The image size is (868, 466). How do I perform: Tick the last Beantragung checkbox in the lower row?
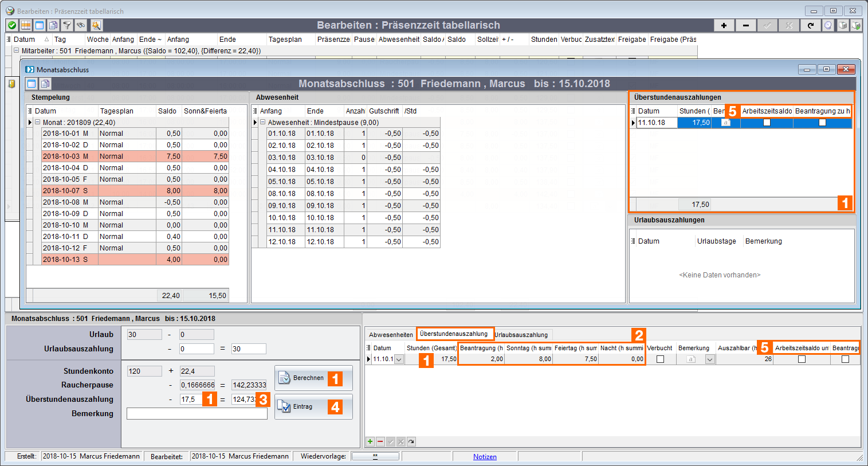tap(845, 359)
